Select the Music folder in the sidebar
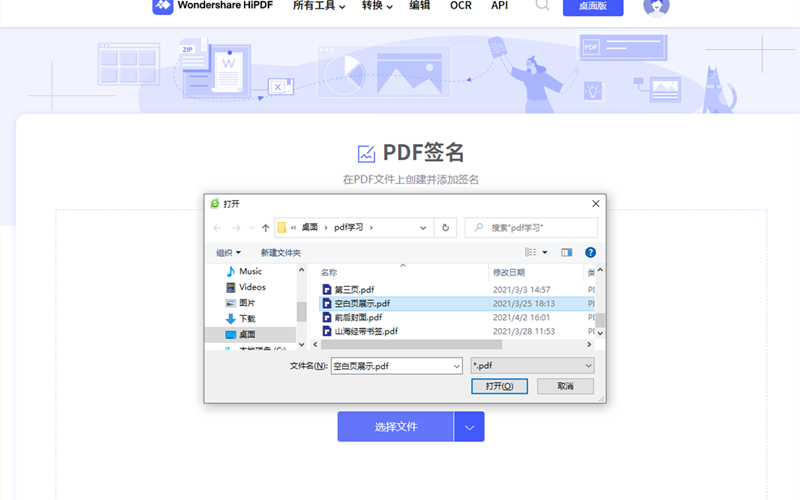800x500 pixels. pos(250,271)
